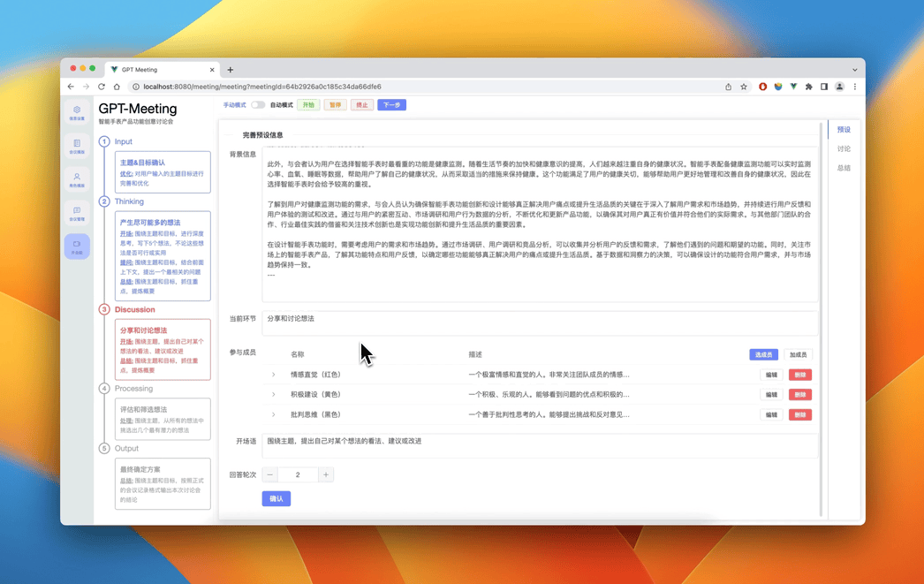924x584 pixels.
Task: Click the site info icon before the URL
Action: click(135, 87)
